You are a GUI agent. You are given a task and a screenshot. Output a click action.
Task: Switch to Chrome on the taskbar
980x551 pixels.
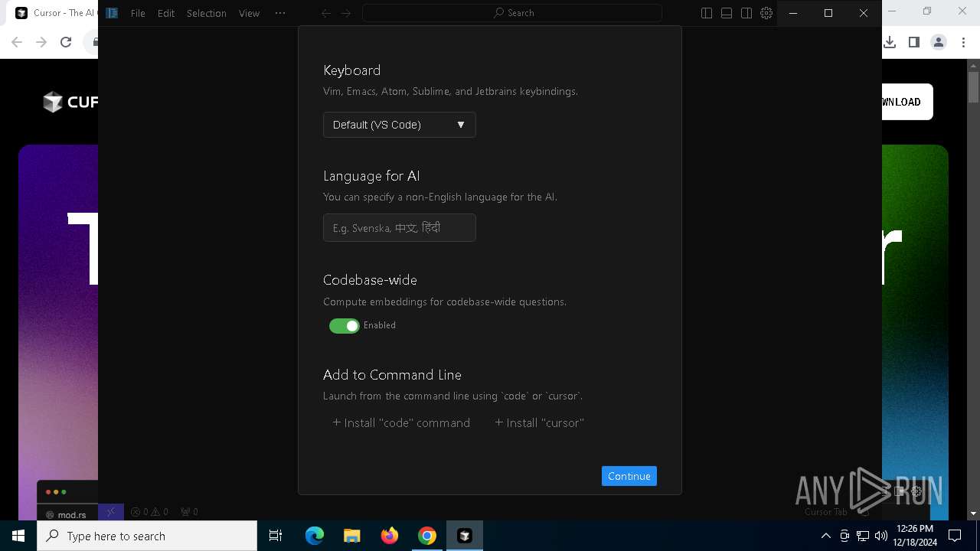tap(427, 536)
